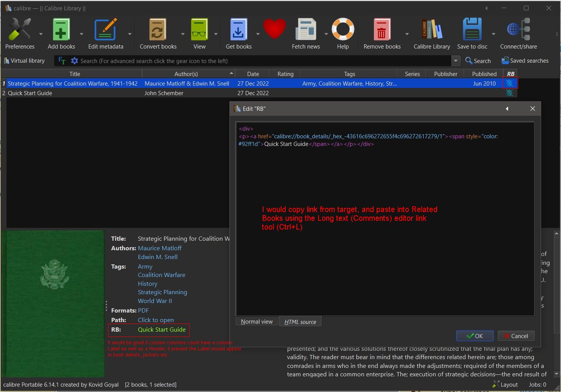
Task: Click the Get books icon
Action: pos(239,29)
